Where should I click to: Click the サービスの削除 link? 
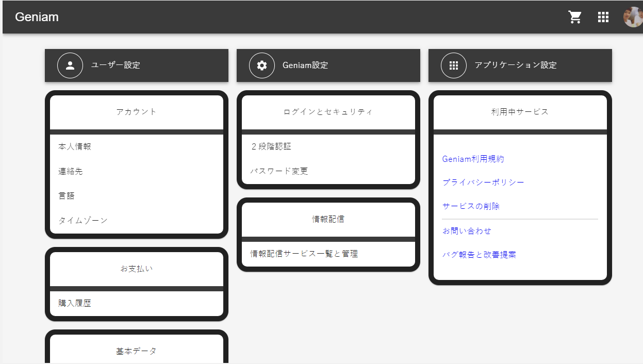(471, 206)
